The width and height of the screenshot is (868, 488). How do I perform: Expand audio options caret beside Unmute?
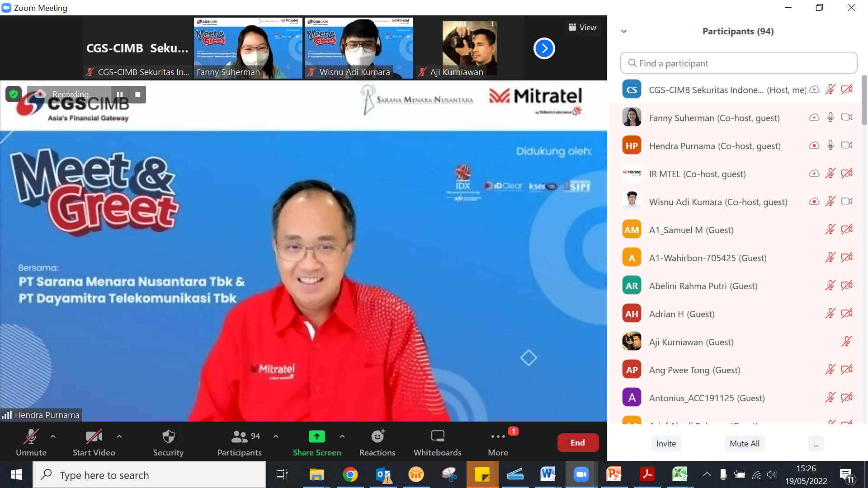pyautogui.click(x=53, y=436)
